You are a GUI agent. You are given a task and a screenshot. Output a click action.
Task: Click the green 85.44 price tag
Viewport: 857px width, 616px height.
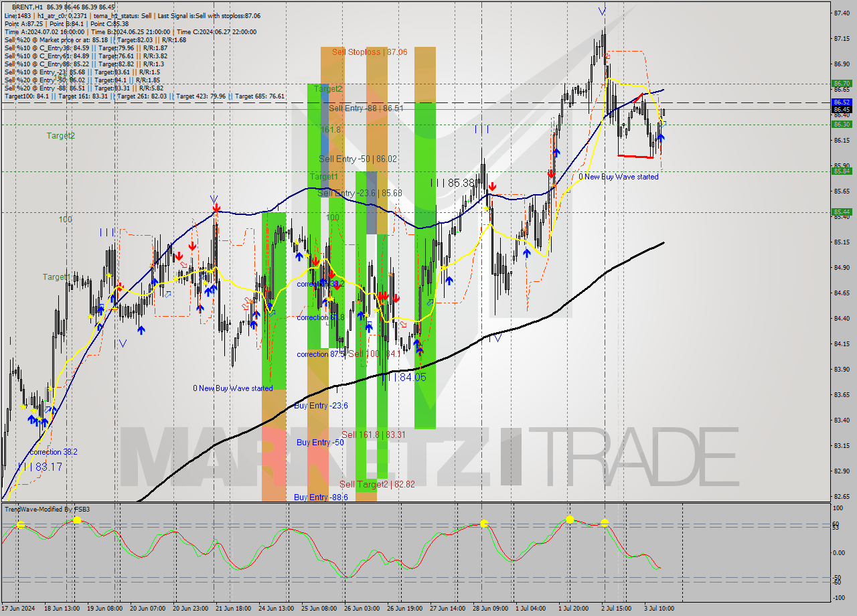(x=842, y=212)
